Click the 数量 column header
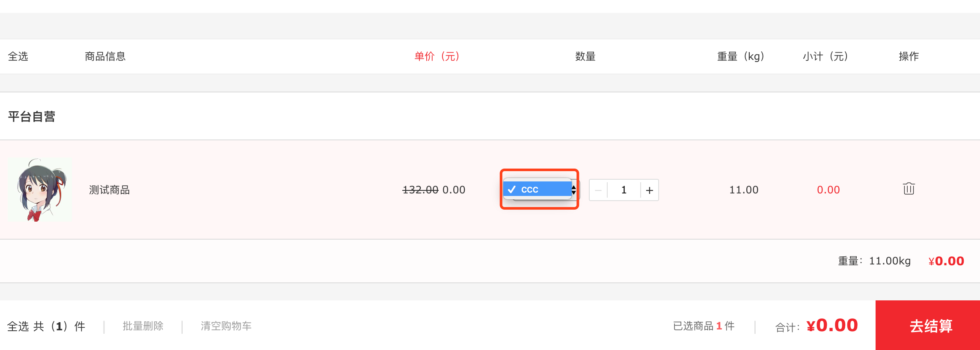 (x=585, y=56)
